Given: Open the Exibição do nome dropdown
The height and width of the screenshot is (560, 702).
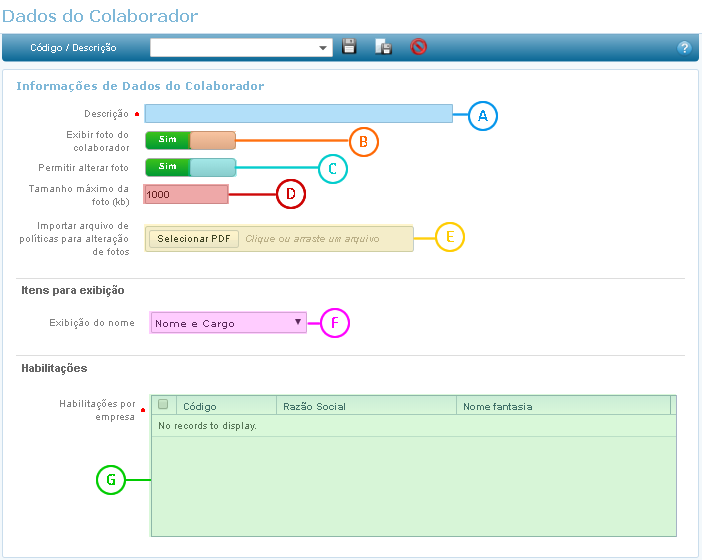Looking at the screenshot, I should click(228, 323).
